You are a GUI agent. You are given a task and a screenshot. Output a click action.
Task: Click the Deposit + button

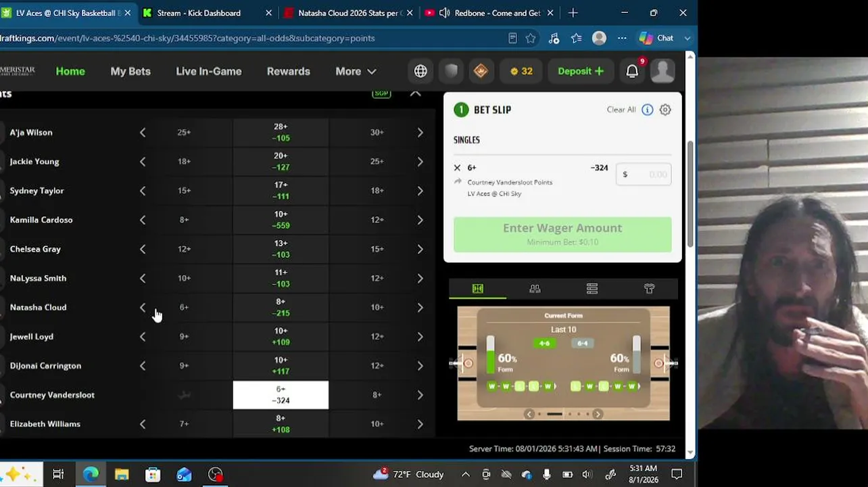pos(581,71)
